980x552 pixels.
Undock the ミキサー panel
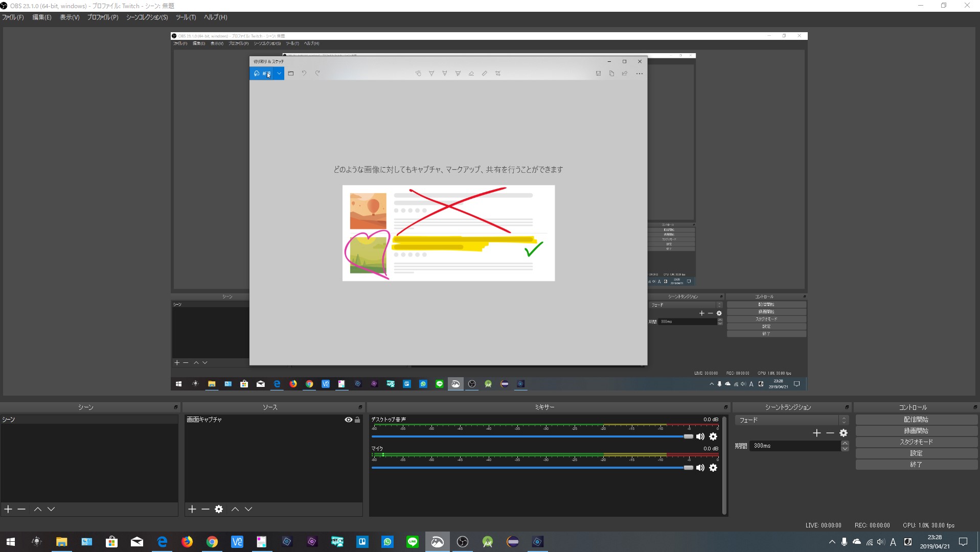[725, 407]
